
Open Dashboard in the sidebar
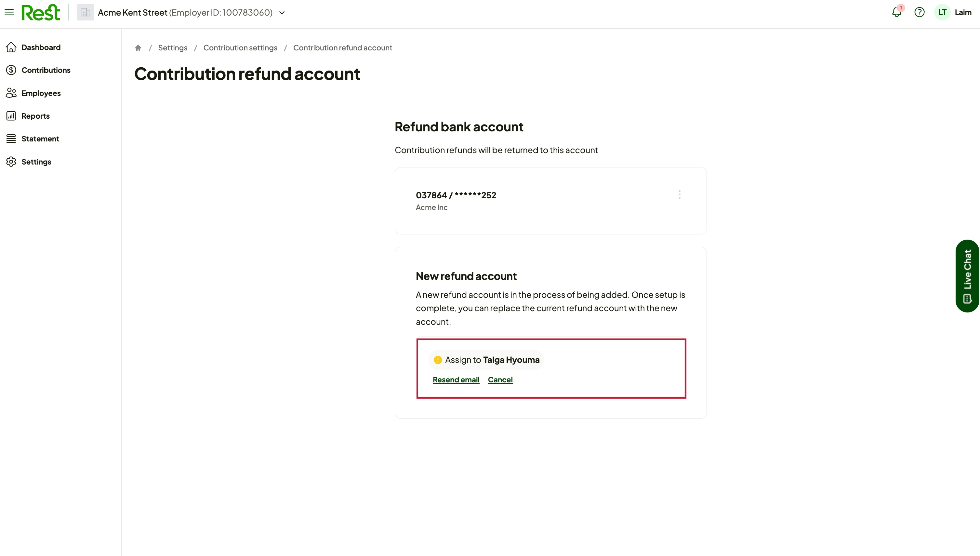tap(41, 47)
